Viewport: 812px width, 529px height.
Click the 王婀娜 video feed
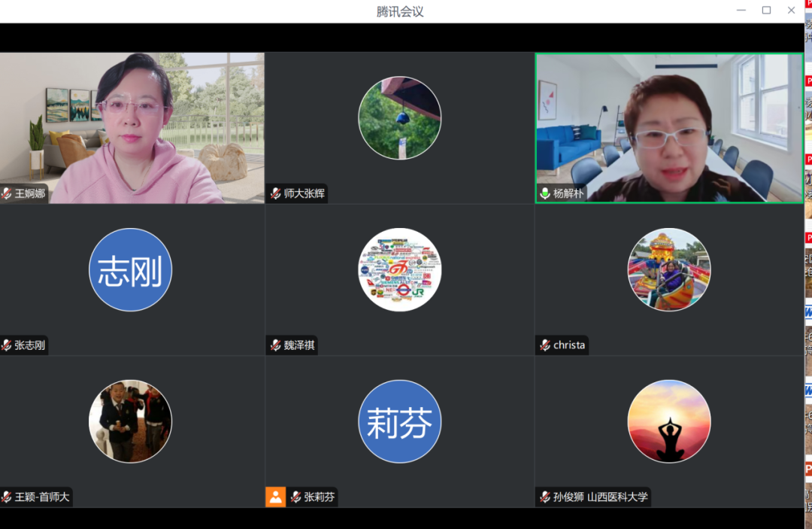(x=132, y=128)
